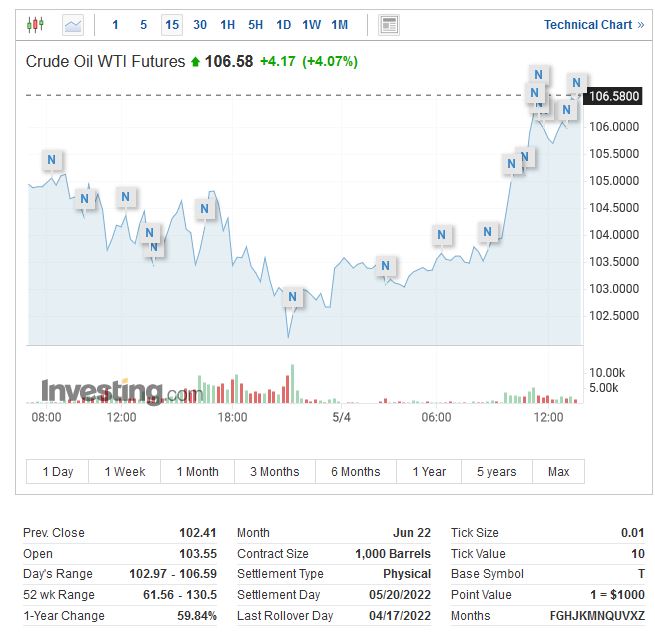The width and height of the screenshot is (655, 635).
Task: Click the first news marker near 08:00
Action: tap(51, 160)
